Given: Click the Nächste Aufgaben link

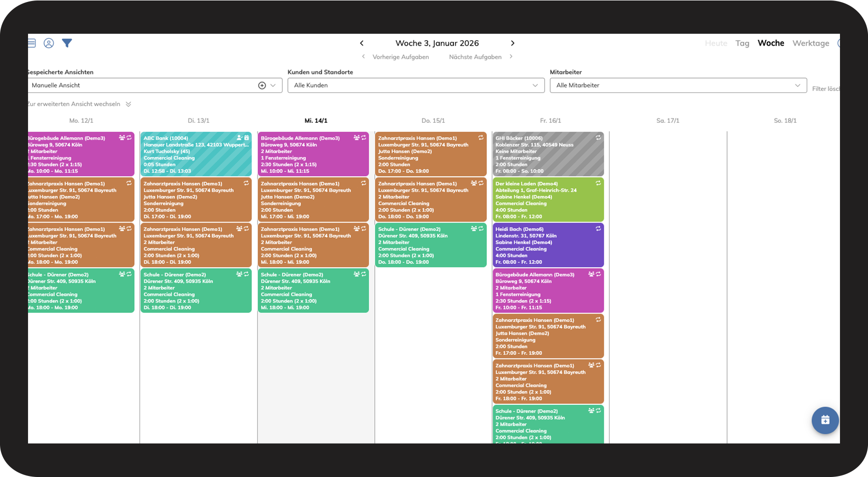Looking at the screenshot, I should (475, 57).
